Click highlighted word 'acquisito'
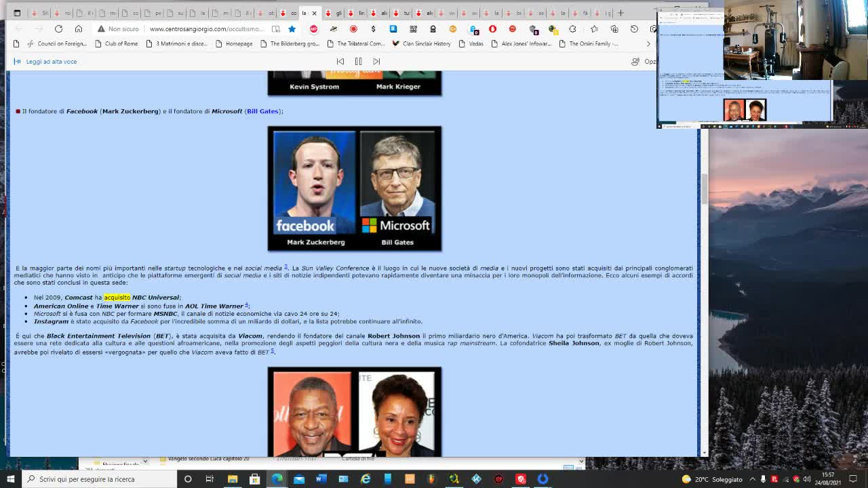868x488 pixels. (117, 298)
